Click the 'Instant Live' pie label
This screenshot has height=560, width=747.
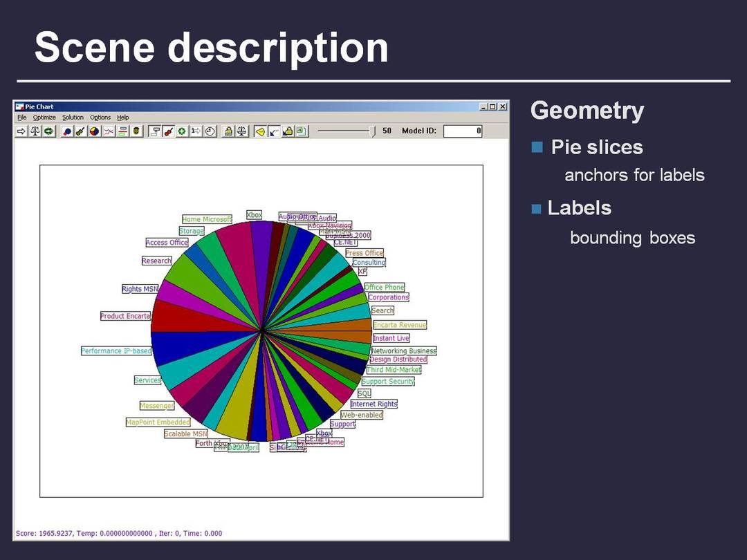click(391, 338)
